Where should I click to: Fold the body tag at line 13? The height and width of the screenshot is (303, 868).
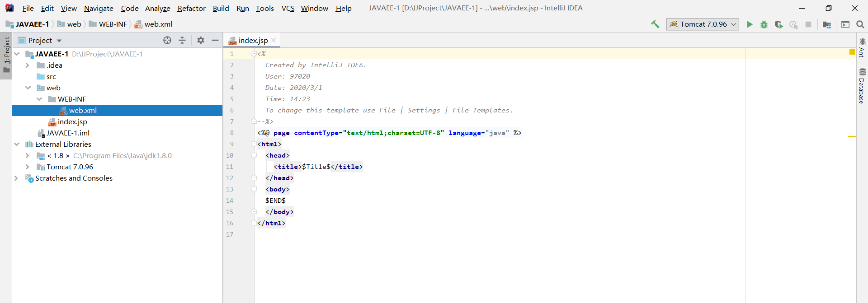pyautogui.click(x=254, y=189)
